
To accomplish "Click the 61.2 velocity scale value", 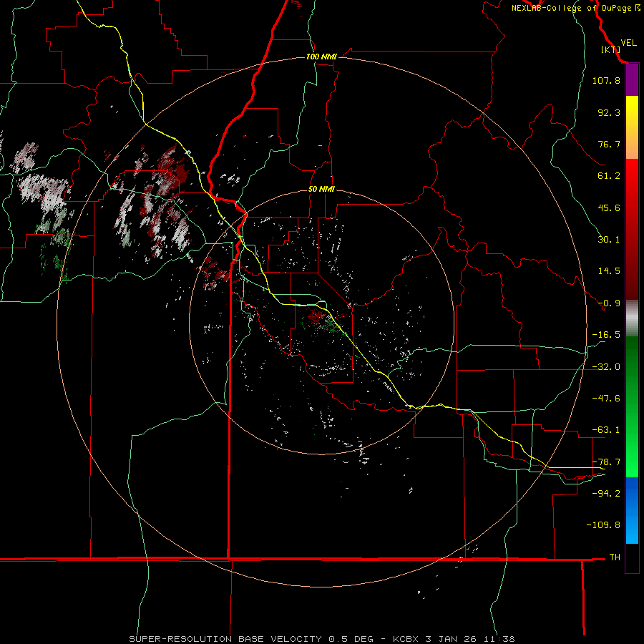I will click(x=609, y=176).
